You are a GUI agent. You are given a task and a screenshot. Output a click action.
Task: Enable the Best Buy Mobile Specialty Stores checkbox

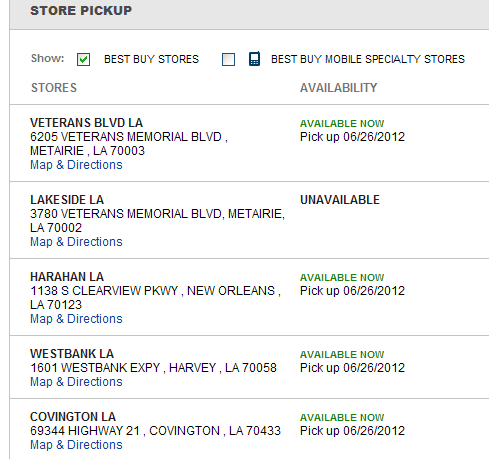(228, 60)
